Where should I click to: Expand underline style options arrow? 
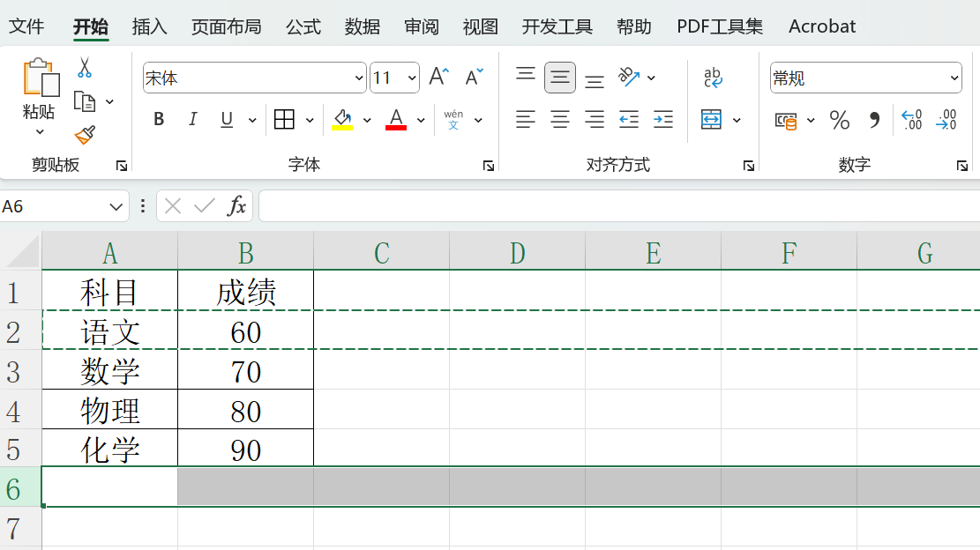(x=252, y=120)
